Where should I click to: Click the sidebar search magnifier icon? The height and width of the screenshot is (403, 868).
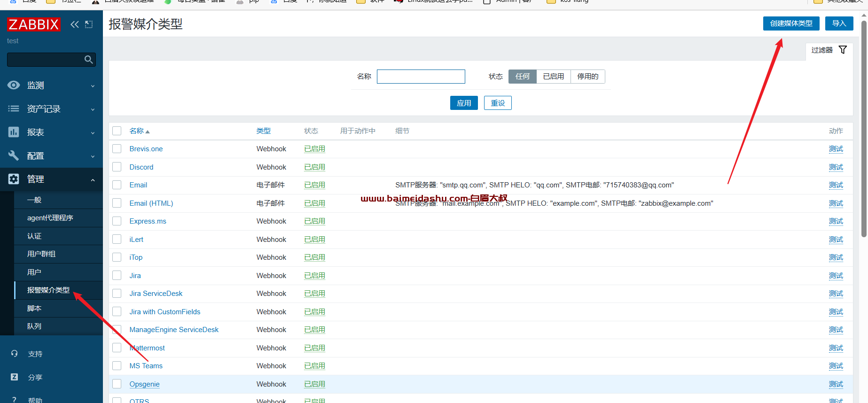point(88,60)
